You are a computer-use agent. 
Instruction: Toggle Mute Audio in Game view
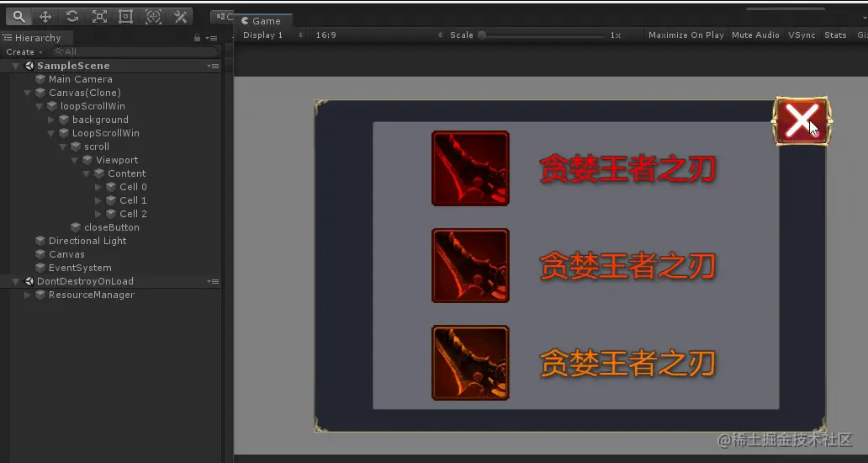pyautogui.click(x=755, y=35)
